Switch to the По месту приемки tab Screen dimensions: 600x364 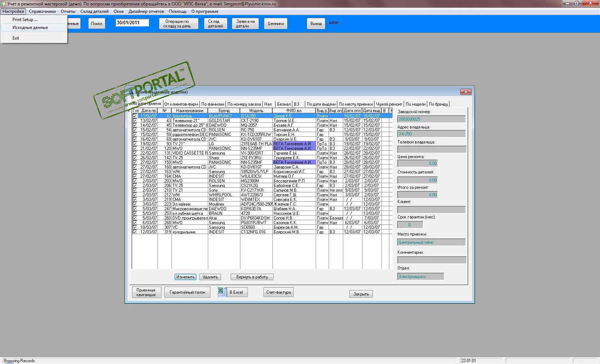tap(356, 104)
